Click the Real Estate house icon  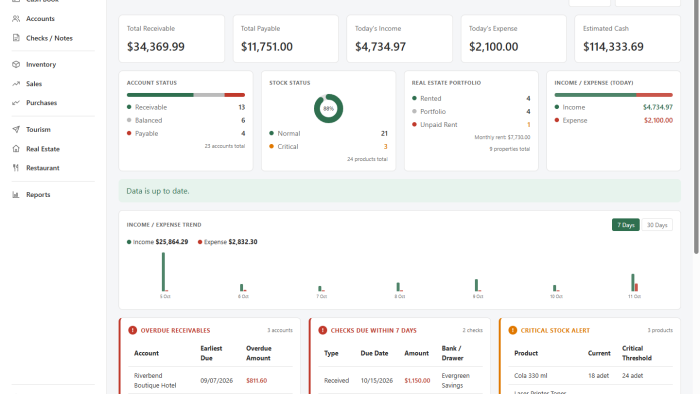point(16,149)
